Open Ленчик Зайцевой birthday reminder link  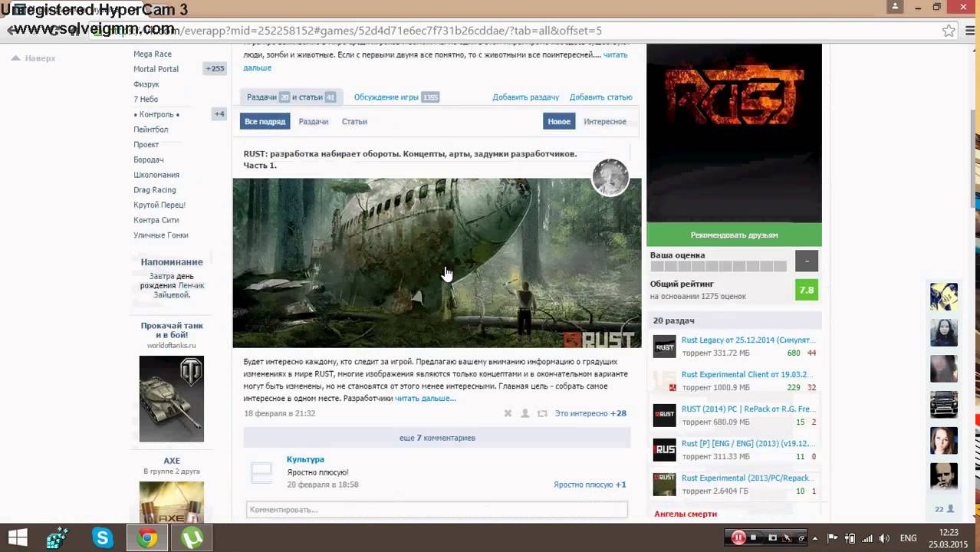point(179,290)
